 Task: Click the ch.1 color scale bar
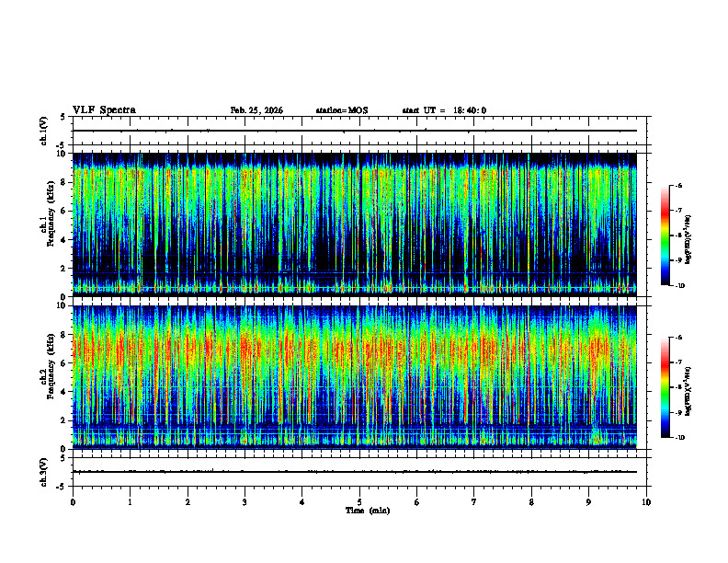click(x=665, y=236)
